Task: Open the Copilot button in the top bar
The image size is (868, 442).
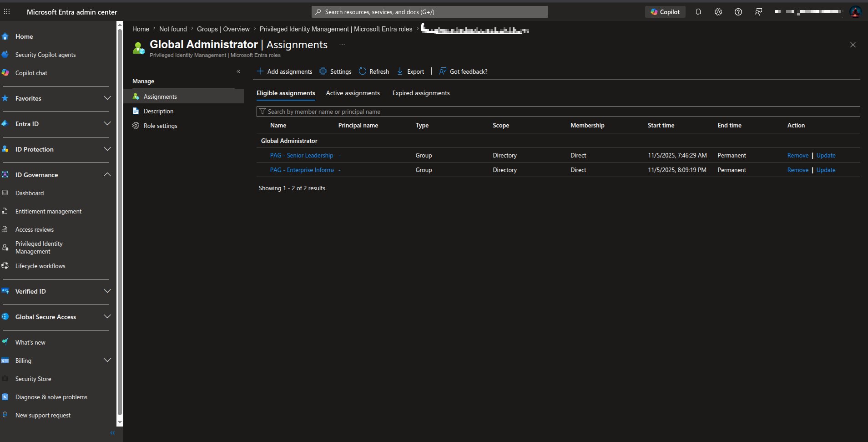Action: (x=665, y=12)
